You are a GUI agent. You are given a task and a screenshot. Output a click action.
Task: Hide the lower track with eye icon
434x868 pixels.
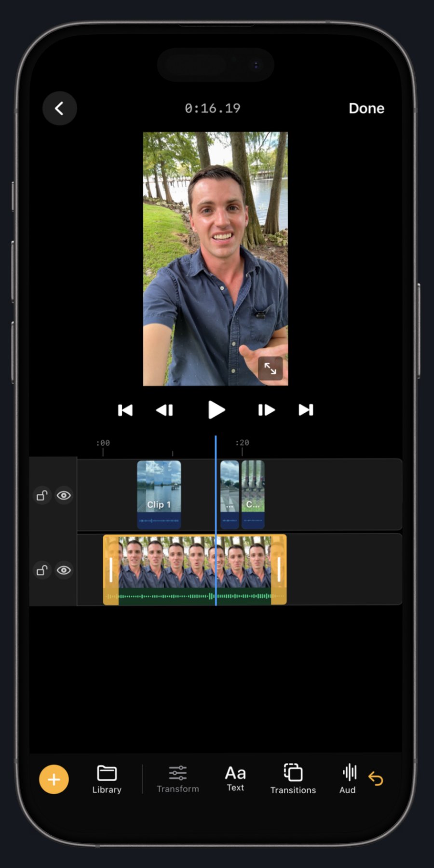64,570
